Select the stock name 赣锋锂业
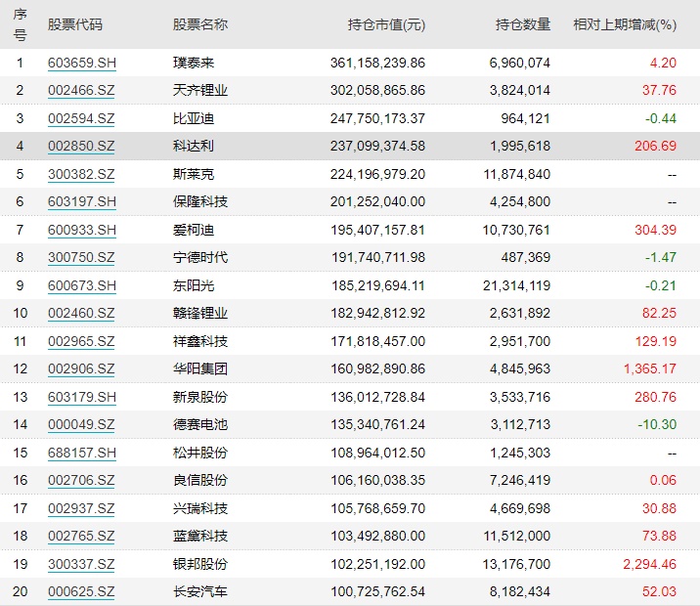This screenshot has height=606, width=700. (200, 314)
